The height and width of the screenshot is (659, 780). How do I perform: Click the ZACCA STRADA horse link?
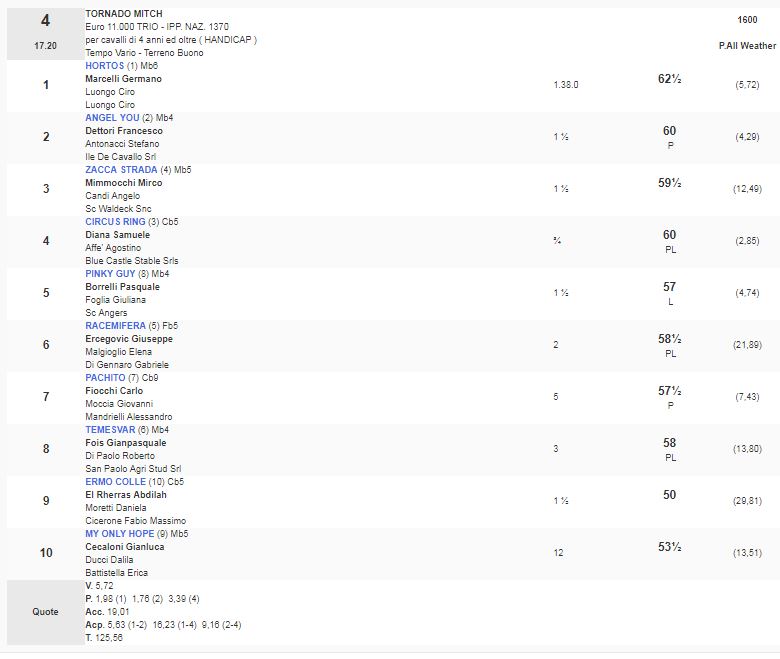coord(121,170)
